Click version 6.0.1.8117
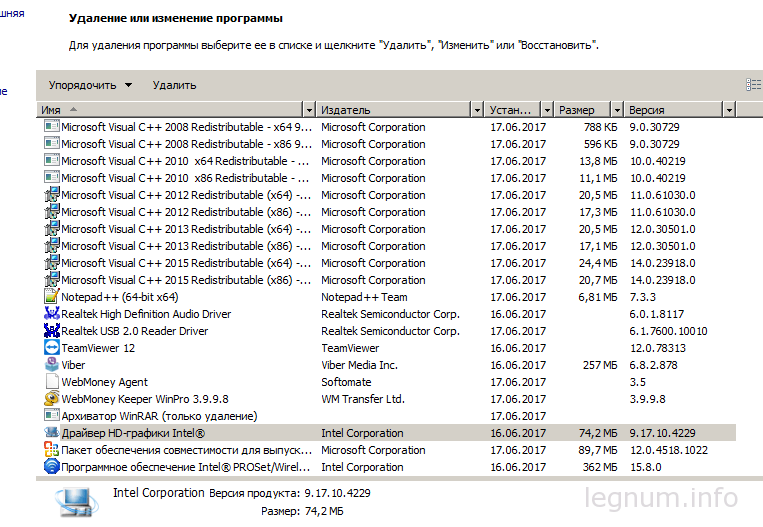 point(656,314)
